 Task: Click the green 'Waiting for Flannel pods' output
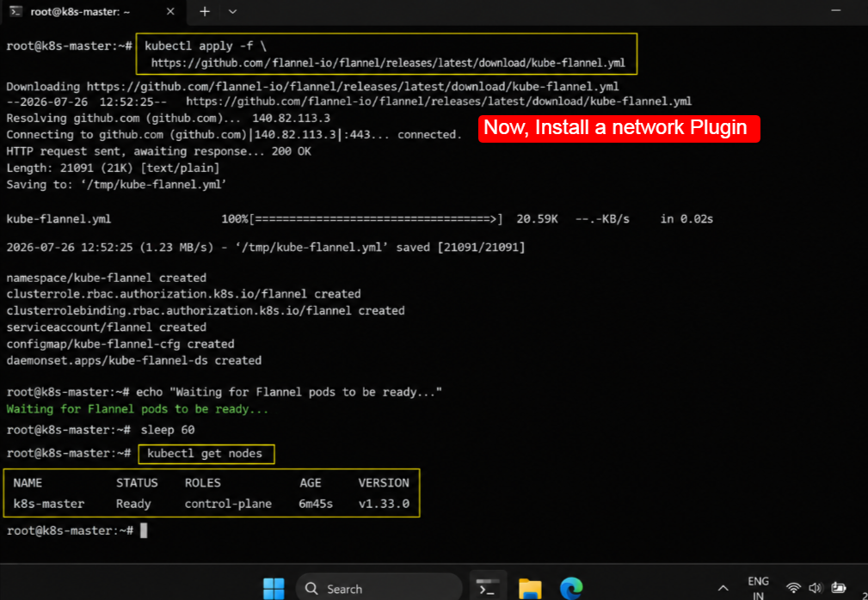point(138,409)
